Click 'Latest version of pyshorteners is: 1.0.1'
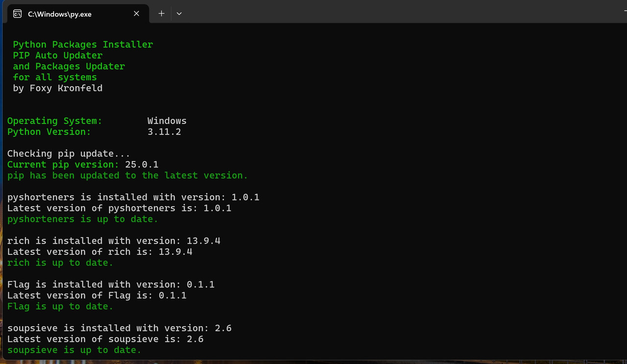627x364 pixels. [120, 208]
